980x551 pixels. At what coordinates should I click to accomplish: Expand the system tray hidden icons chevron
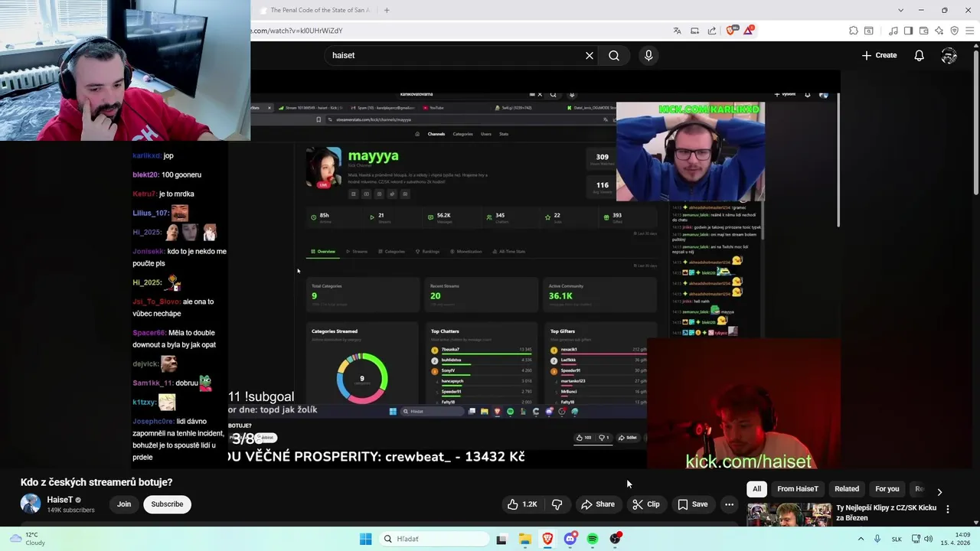[861, 539]
